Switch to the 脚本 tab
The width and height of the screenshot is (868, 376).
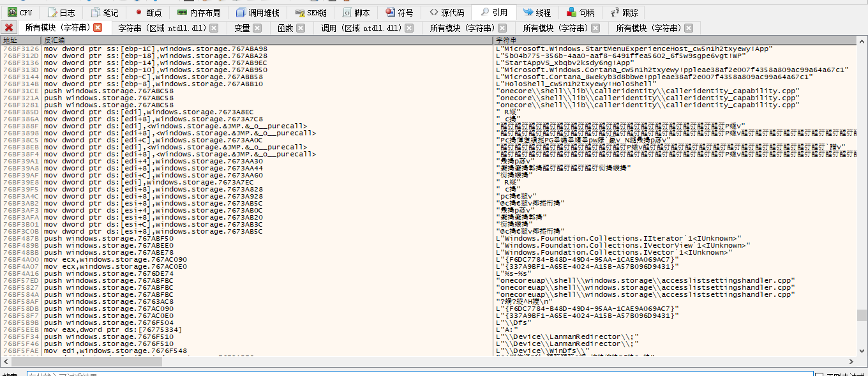(x=356, y=12)
